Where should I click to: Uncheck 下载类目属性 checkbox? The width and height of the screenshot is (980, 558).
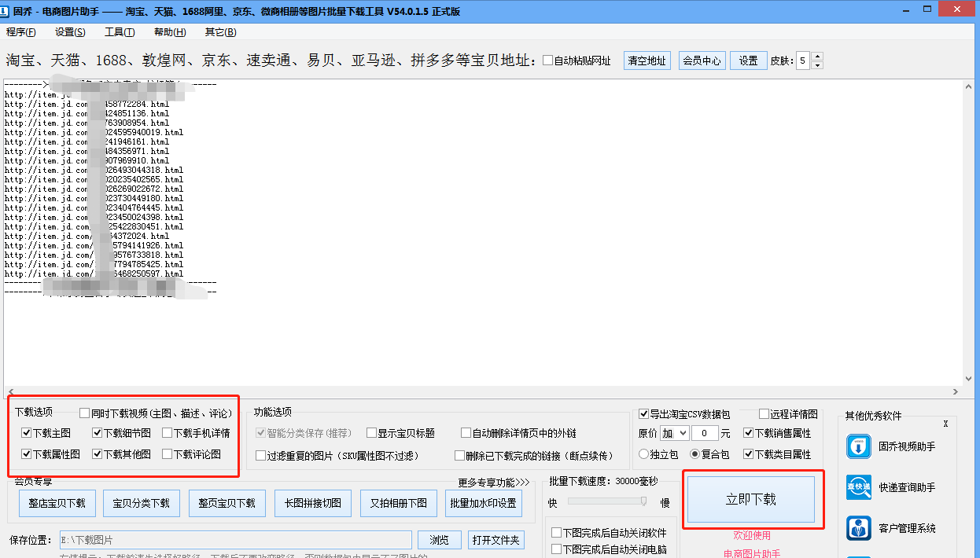tap(748, 454)
